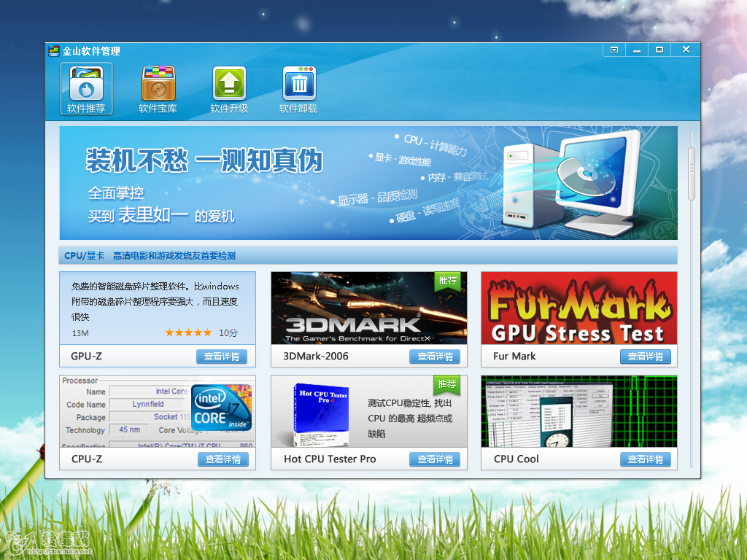
Task: View details for Fur Mark
Action: pos(646,356)
